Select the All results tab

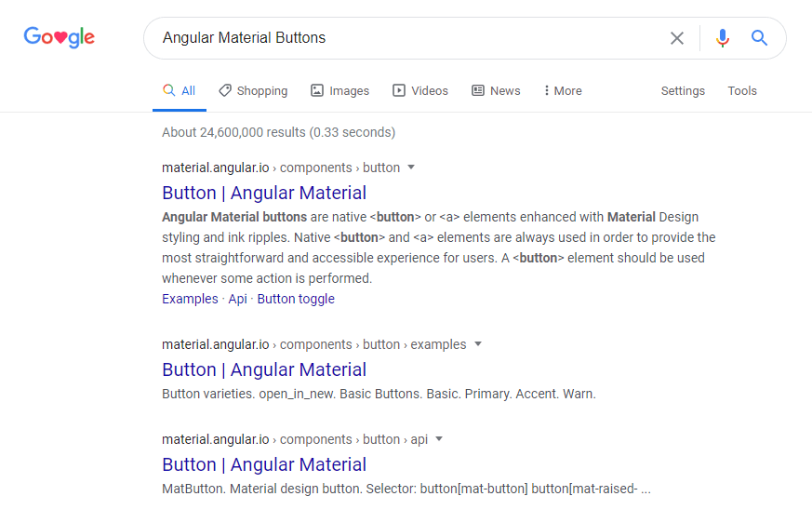pos(180,90)
